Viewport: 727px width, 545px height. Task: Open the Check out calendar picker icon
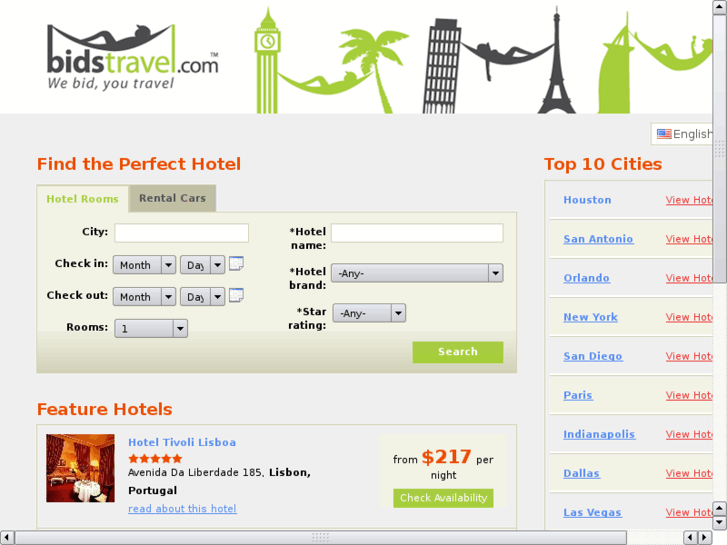(x=236, y=295)
